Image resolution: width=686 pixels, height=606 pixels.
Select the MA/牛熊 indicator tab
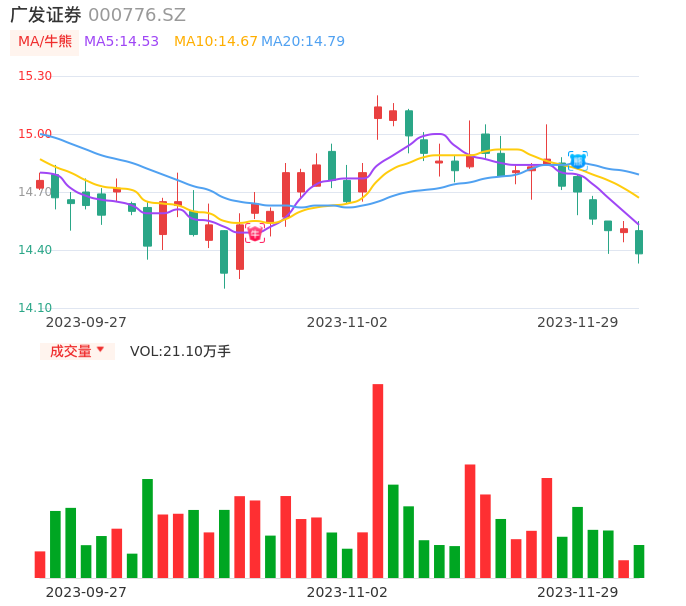tap(44, 42)
